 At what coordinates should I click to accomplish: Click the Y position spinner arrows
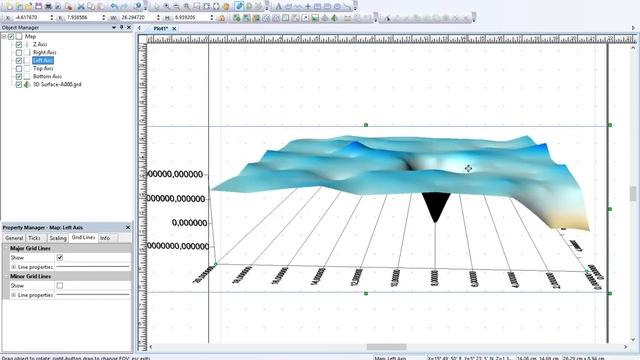click(103, 18)
